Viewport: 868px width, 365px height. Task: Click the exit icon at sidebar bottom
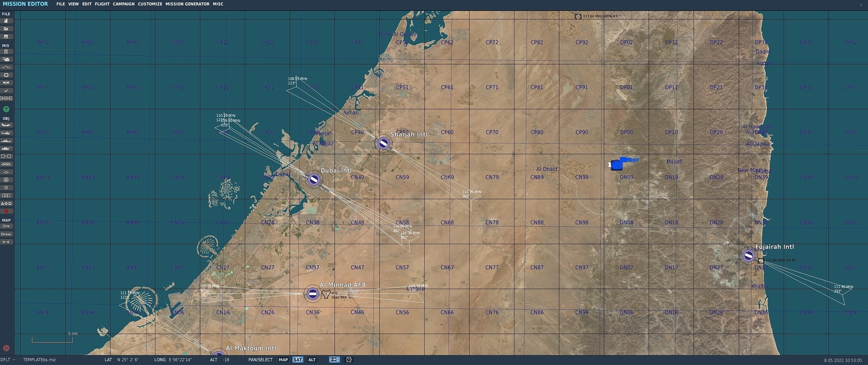pyautogui.click(x=6, y=348)
